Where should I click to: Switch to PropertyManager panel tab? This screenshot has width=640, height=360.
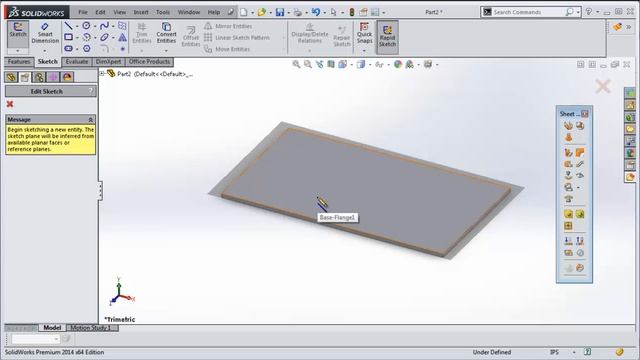pos(25,77)
